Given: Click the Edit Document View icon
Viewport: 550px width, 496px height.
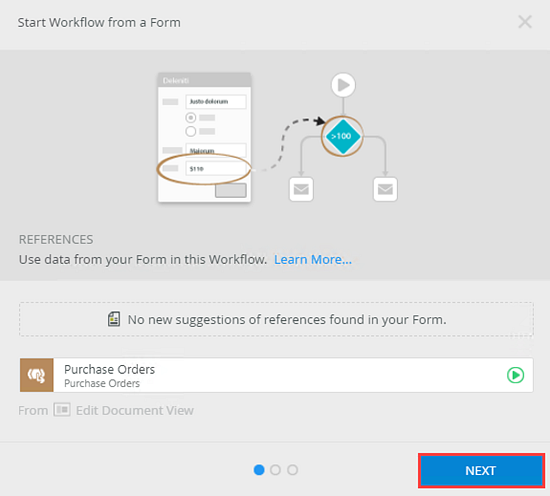Looking at the screenshot, I should click(x=62, y=410).
